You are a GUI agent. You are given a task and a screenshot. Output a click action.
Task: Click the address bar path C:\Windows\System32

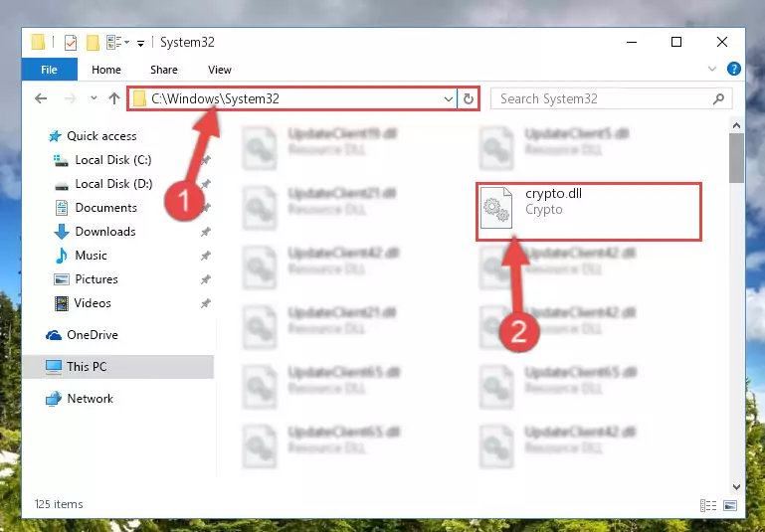215,99
